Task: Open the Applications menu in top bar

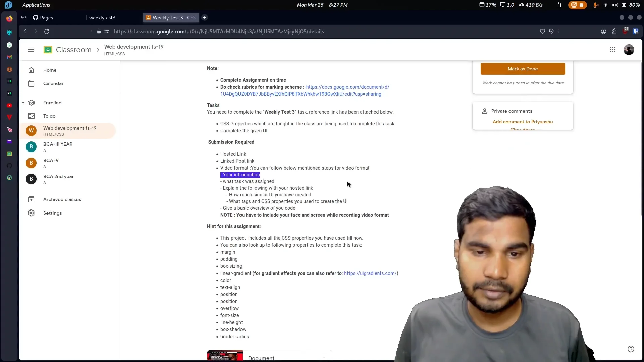Action: click(x=36, y=5)
